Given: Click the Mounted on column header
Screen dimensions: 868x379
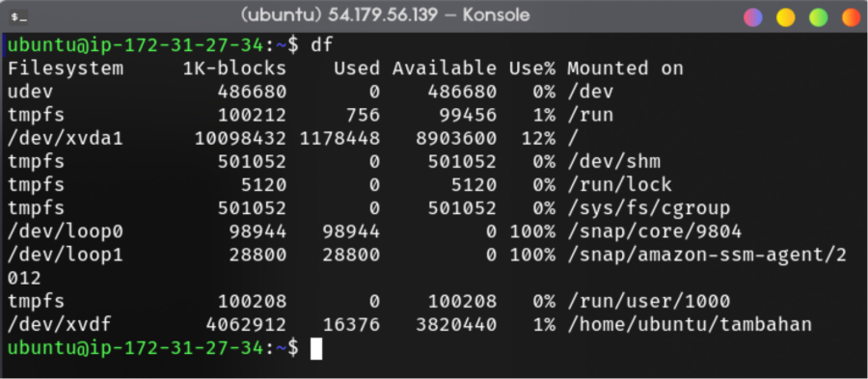Looking at the screenshot, I should point(625,68).
